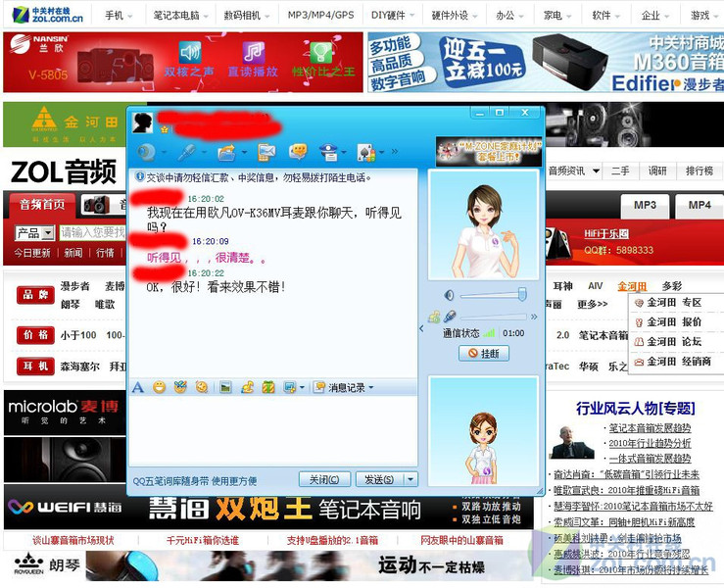
Task: Open the games icon dropdown arrow
Action: tap(382, 152)
